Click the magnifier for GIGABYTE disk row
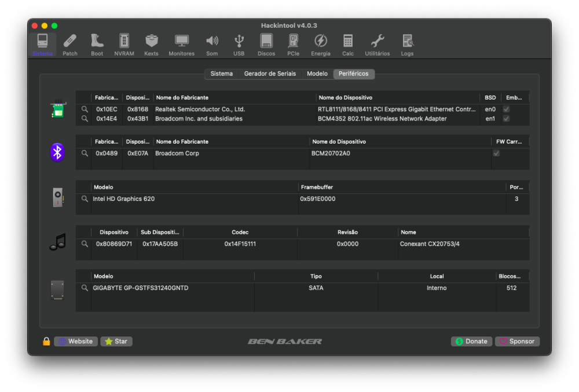This screenshot has height=392, width=579. tap(85, 288)
